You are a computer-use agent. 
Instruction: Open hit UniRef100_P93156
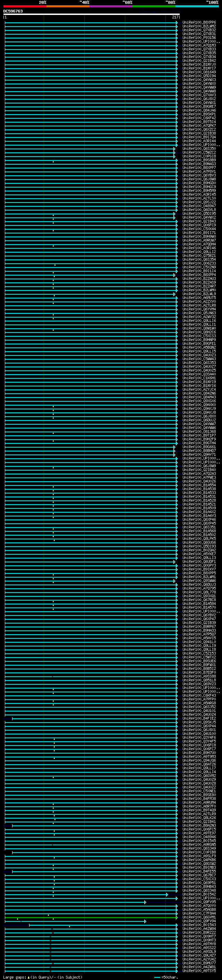pos(199,38)
